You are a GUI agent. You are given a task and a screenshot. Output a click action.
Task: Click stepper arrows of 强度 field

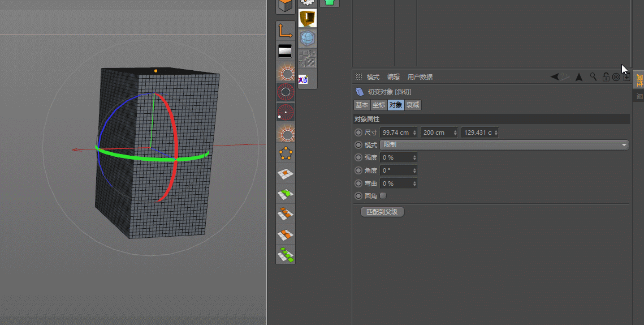[414, 157]
